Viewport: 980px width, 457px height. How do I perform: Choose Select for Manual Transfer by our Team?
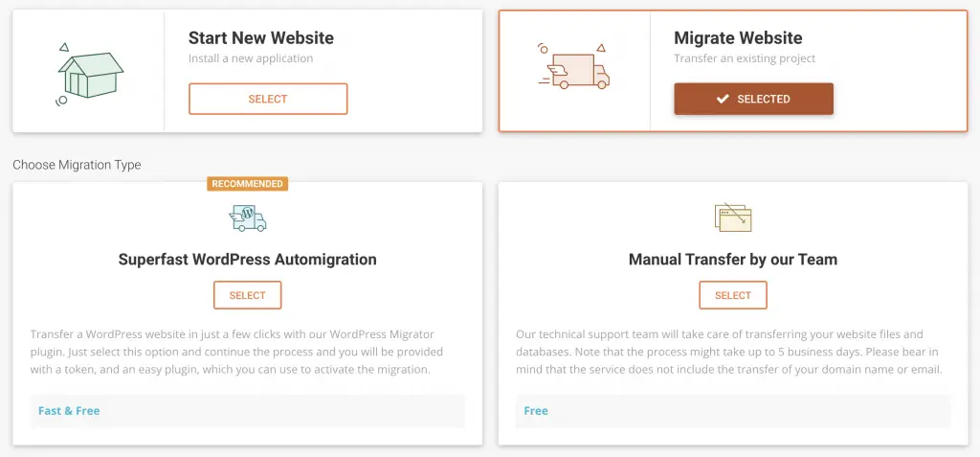(733, 295)
